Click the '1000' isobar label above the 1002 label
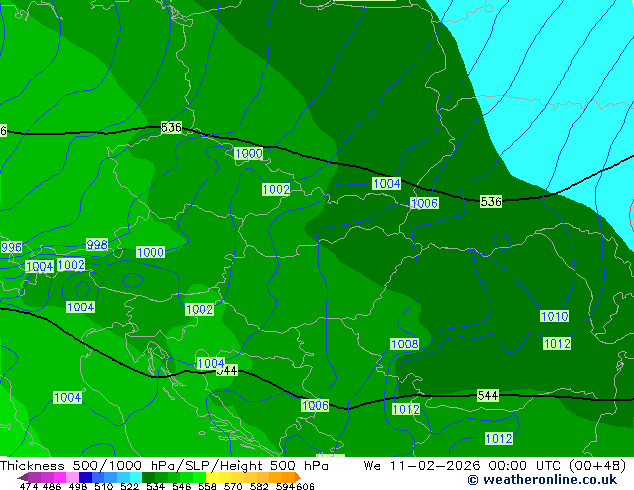The height and width of the screenshot is (490, 634). (249, 154)
